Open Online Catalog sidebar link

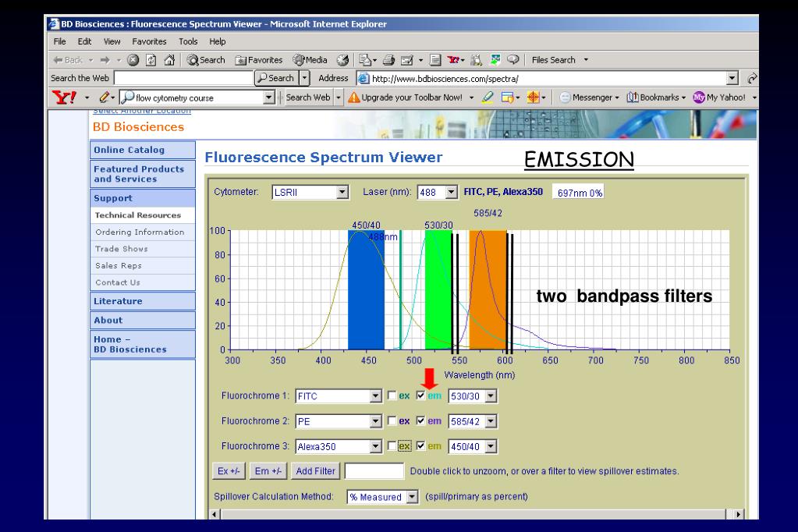pyautogui.click(x=143, y=151)
